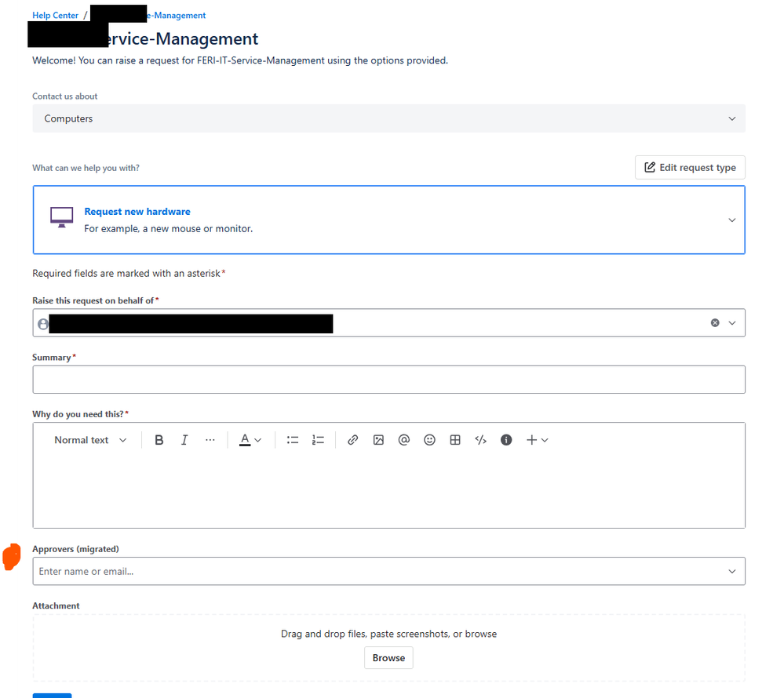Open the emoji picker in the editor
784x698 pixels.
click(x=429, y=440)
